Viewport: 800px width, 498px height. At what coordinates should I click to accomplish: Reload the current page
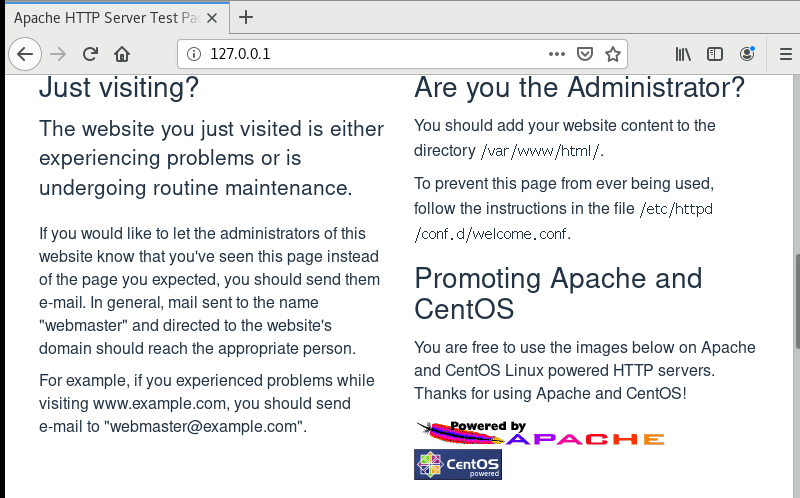coord(90,54)
